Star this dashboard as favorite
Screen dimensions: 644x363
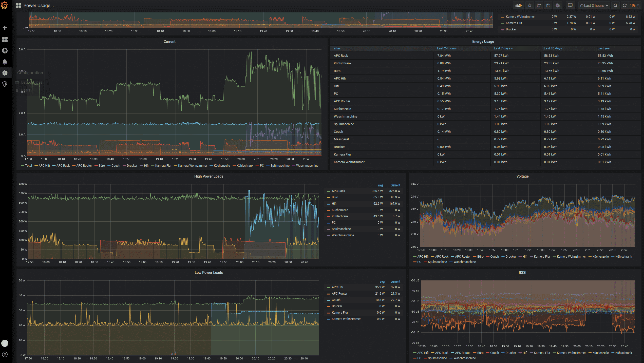(x=530, y=5)
